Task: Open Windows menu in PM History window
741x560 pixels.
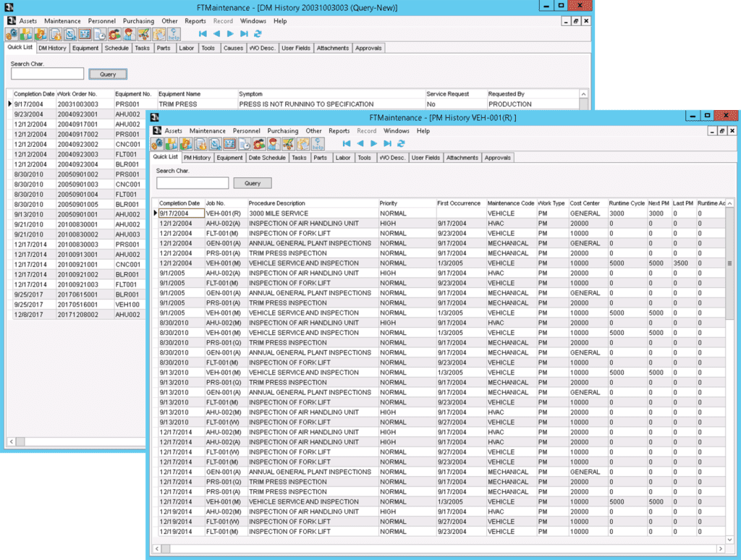Action: [x=396, y=131]
